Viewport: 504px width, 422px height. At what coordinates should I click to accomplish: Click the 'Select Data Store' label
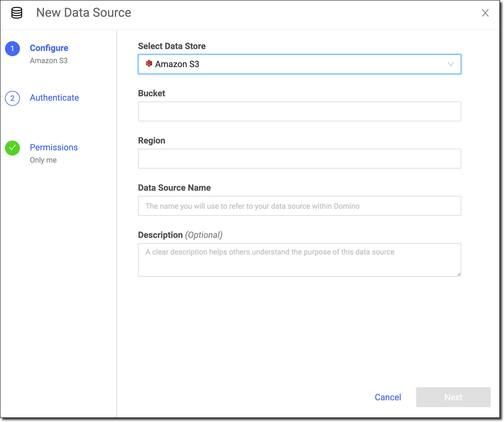click(172, 46)
